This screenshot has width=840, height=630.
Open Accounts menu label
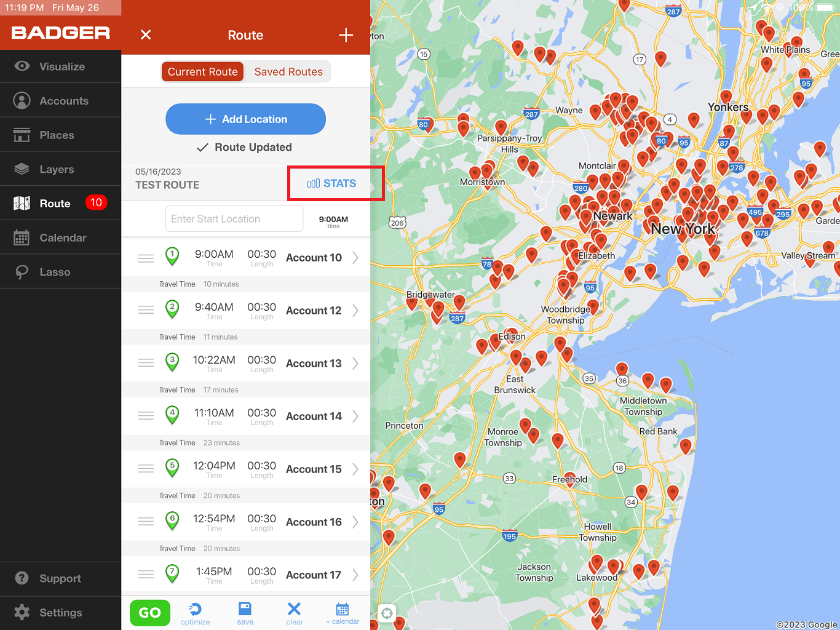point(64,101)
